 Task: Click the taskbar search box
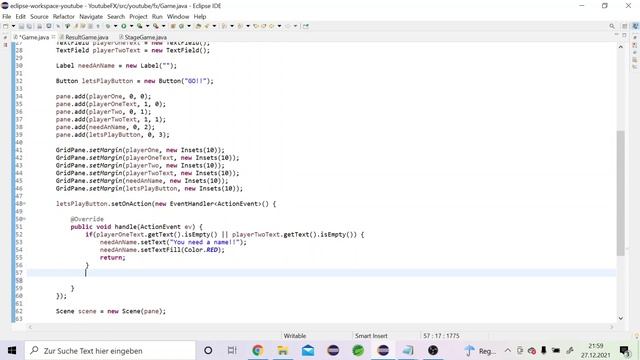(110, 351)
